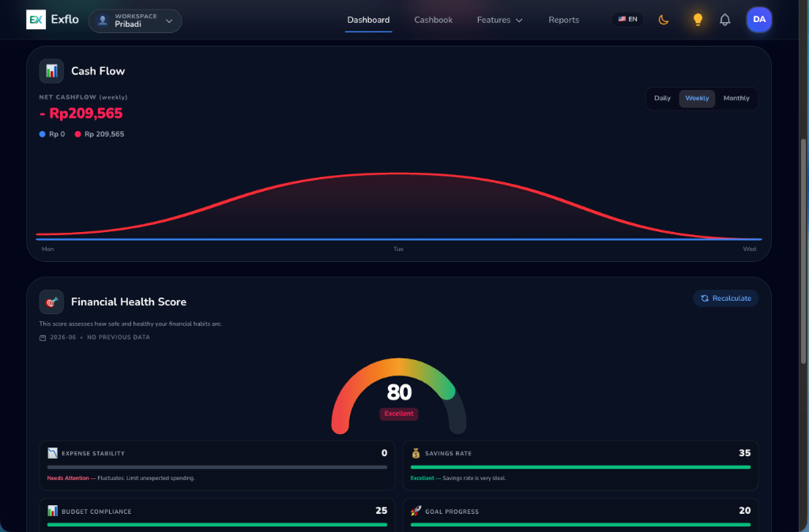
Task: Click the calendar icon beside 2026-06
Action: click(x=43, y=338)
